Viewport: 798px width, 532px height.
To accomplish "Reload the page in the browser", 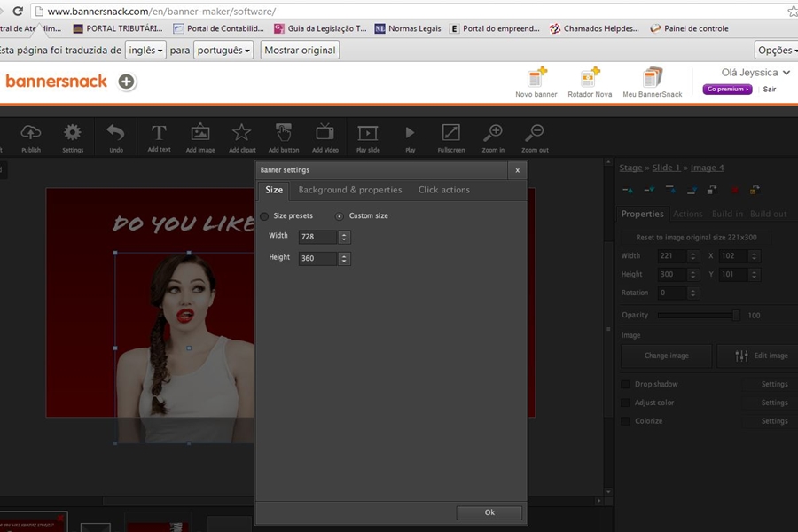I will pos(18,11).
